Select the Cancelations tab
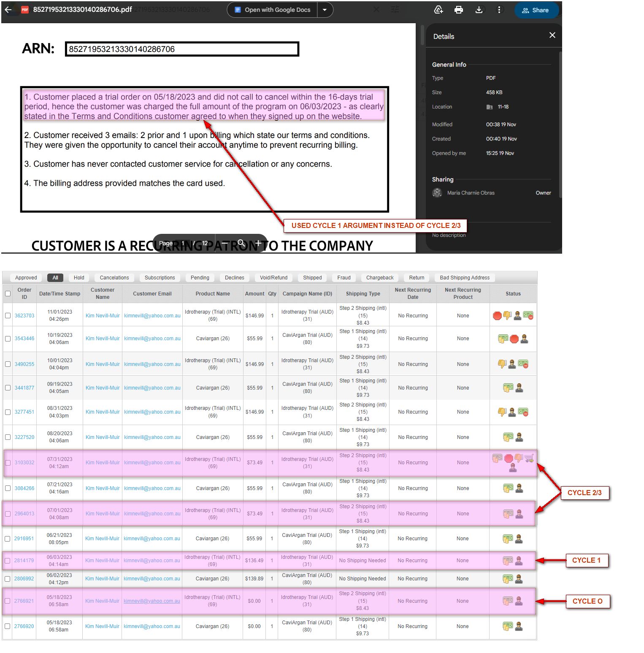Screen dimensions: 644x653 114,277
